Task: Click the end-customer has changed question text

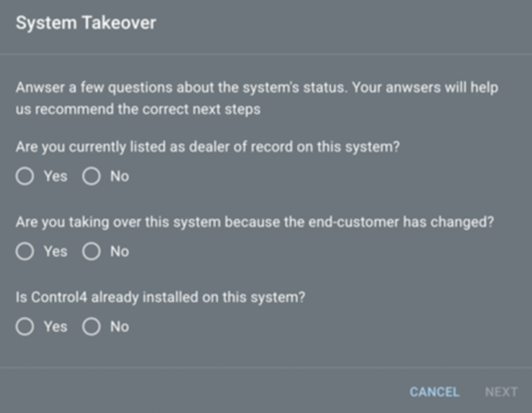Action: [x=255, y=222]
